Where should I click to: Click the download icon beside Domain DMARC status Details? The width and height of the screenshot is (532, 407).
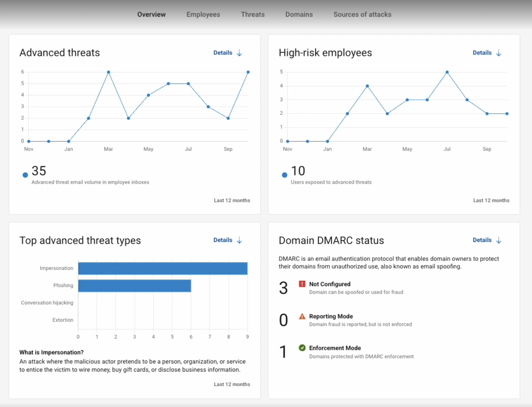tap(499, 240)
